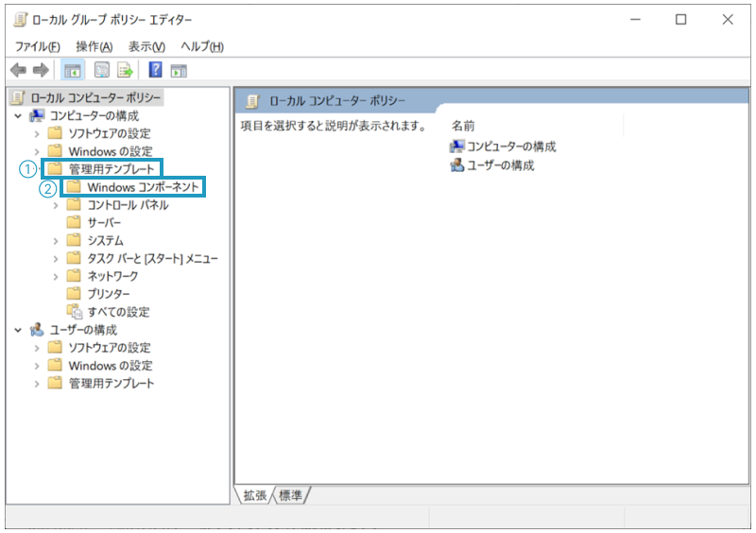The width and height of the screenshot is (756, 533).
Task: Click the Export List toolbar icon
Action: 125,71
